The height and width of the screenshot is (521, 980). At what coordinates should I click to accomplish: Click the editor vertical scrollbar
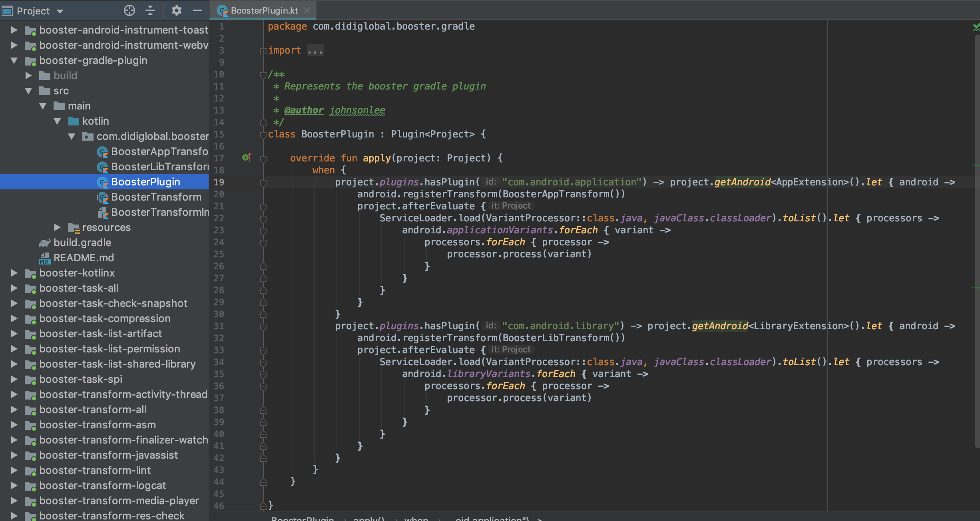pos(977,240)
